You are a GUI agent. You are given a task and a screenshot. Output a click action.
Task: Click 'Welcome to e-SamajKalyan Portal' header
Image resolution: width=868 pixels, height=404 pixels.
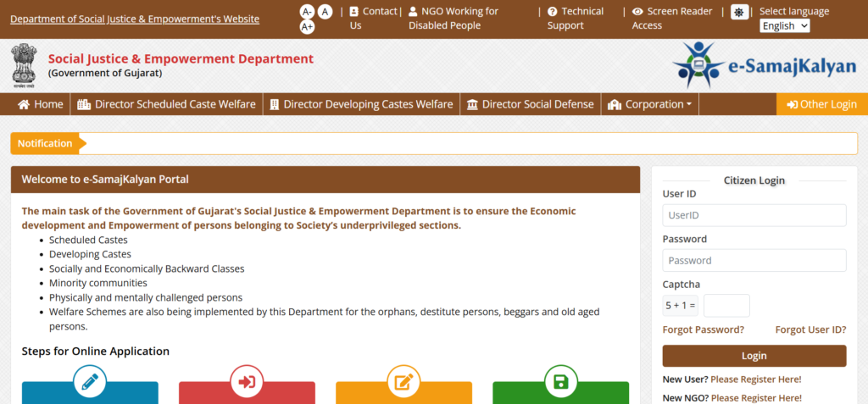[105, 180]
